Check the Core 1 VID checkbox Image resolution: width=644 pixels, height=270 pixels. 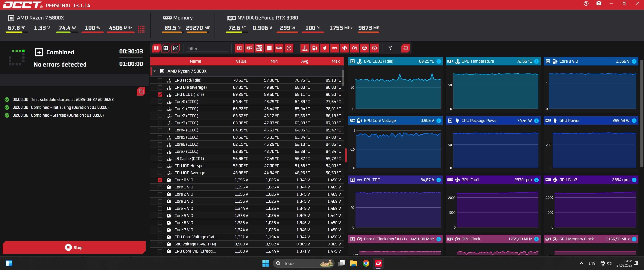coord(160,187)
